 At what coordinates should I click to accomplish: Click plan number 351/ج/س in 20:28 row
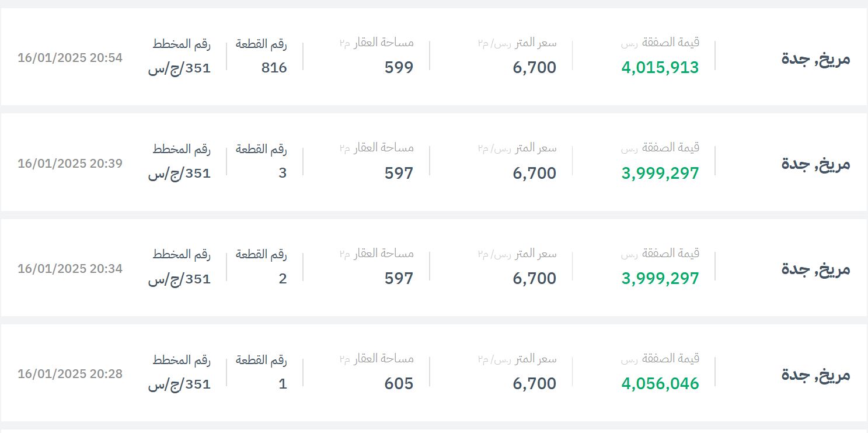tap(179, 384)
